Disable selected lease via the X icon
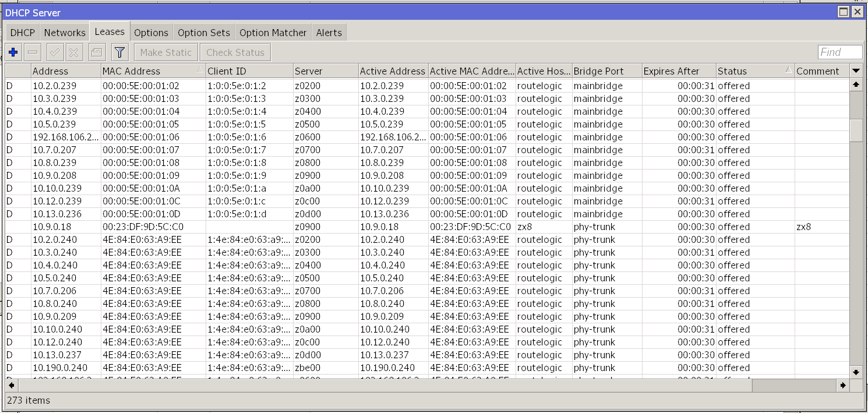This screenshot has height=413, width=868. [74, 52]
